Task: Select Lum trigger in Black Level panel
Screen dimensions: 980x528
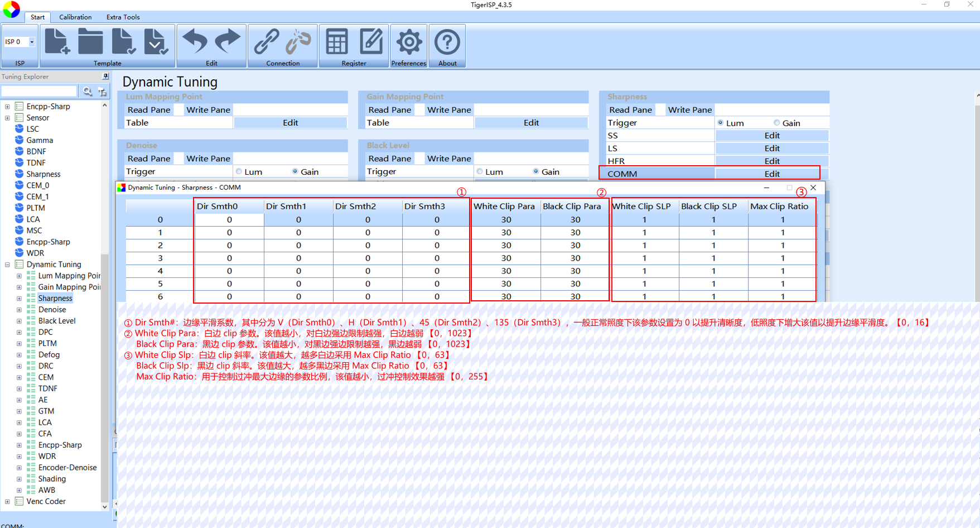Action: tap(480, 171)
